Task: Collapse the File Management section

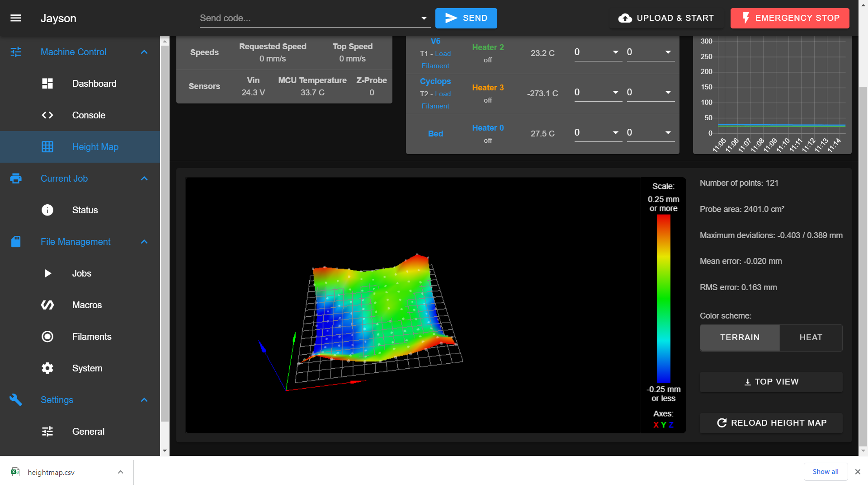Action: click(x=144, y=242)
